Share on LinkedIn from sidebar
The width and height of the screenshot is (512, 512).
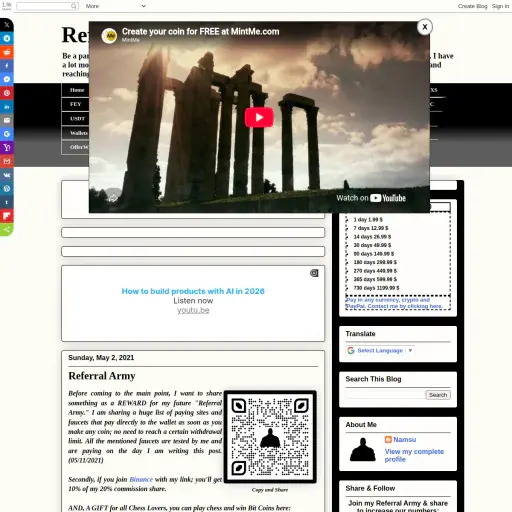point(7,107)
